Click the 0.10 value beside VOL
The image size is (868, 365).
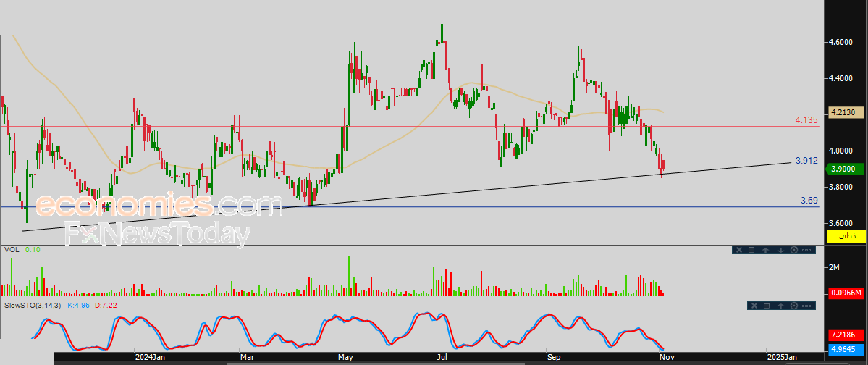pyautogui.click(x=33, y=250)
